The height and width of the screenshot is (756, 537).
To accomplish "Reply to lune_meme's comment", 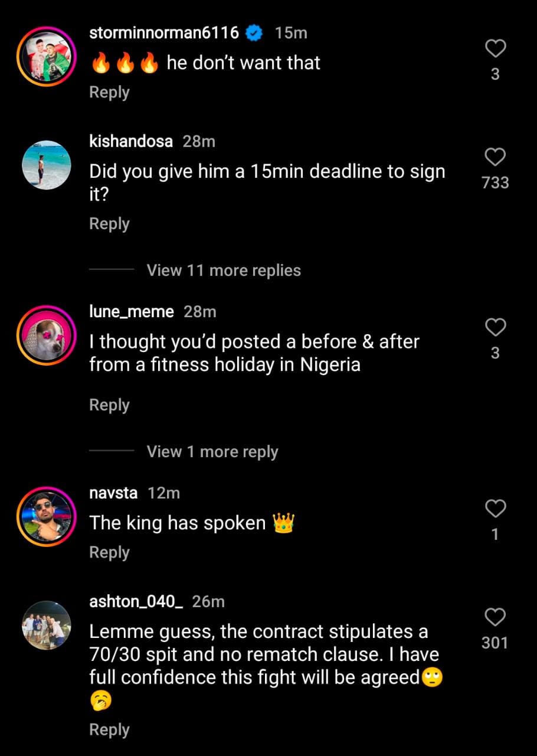I will click(x=109, y=405).
